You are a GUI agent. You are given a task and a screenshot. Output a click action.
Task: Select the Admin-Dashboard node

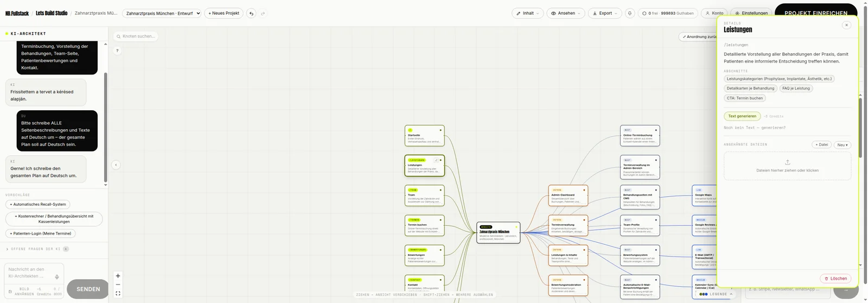(568, 195)
